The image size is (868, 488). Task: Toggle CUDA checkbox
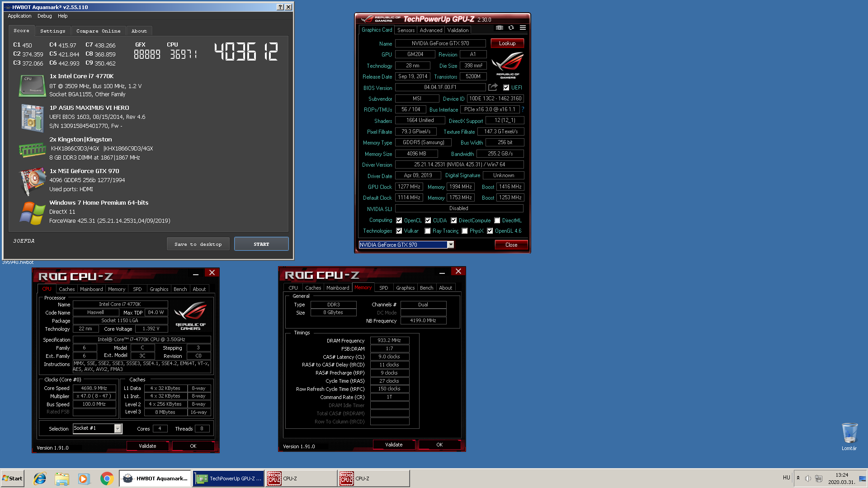point(428,221)
